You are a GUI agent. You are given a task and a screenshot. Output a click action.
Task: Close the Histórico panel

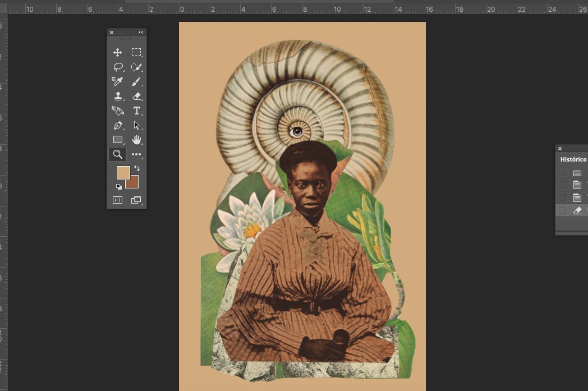tap(560, 149)
